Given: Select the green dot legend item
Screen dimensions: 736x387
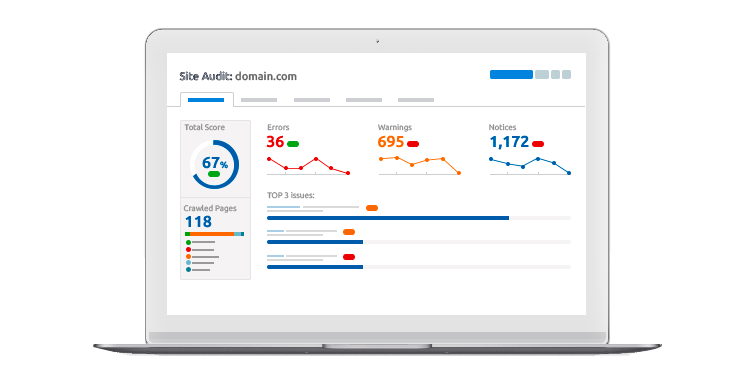Looking at the screenshot, I should click(x=201, y=242).
